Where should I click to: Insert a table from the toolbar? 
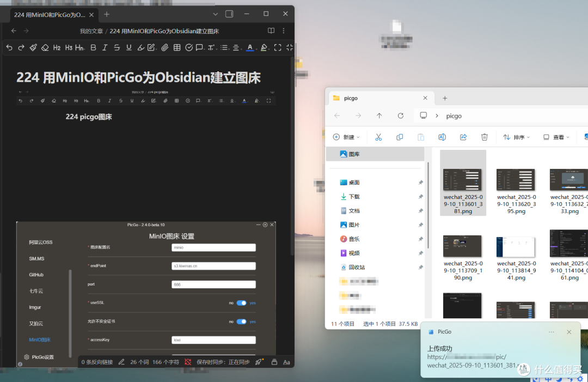pos(177,47)
